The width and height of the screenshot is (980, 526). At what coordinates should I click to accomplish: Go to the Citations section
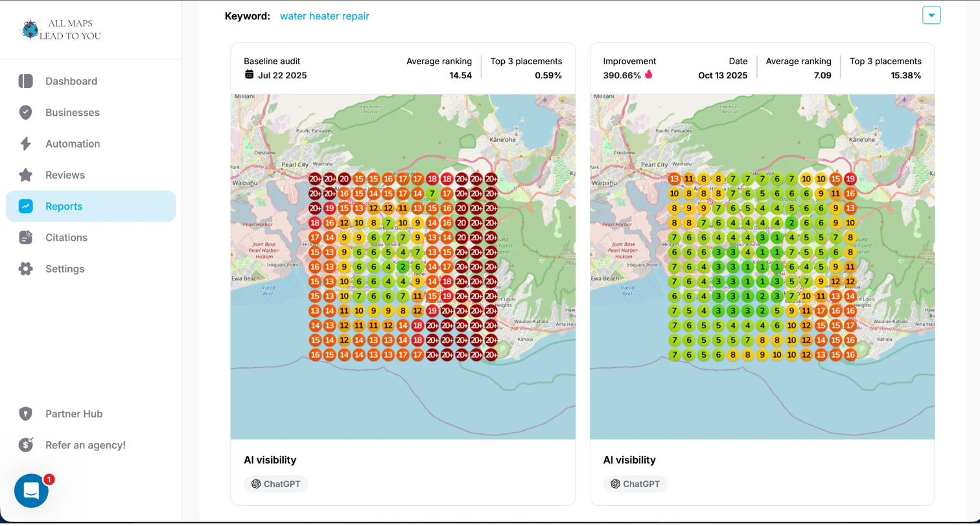[x=66, y=238]
